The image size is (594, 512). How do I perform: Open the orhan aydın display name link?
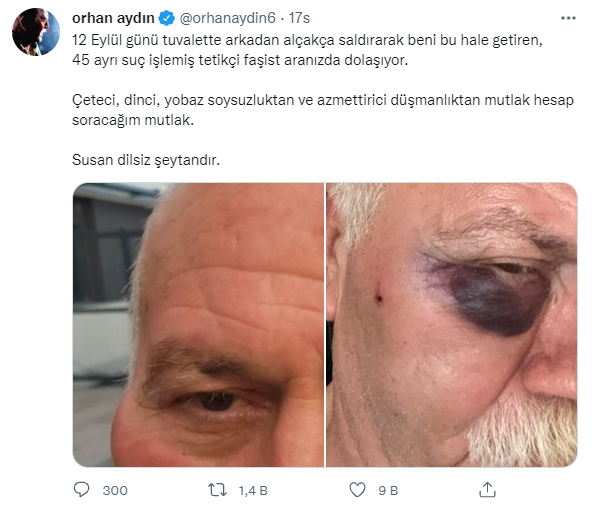pyautogui.click(x=113, y=18)
